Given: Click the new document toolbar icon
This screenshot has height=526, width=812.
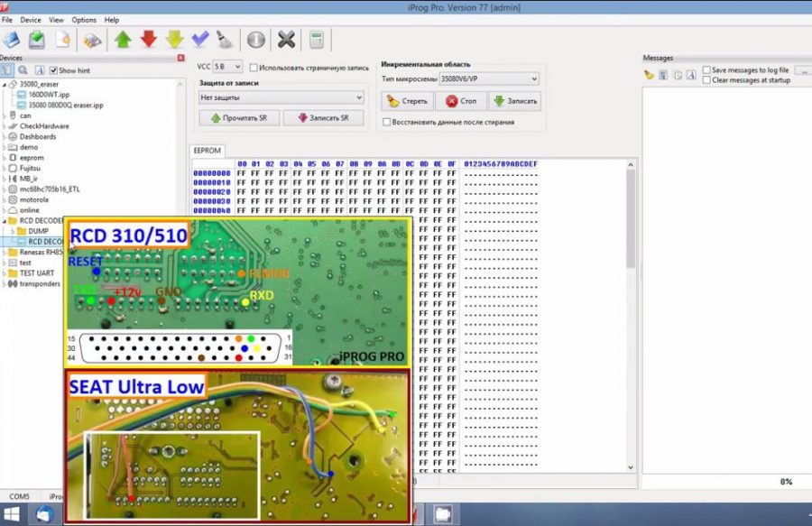Looking at the screenshot, I should 62,40.
